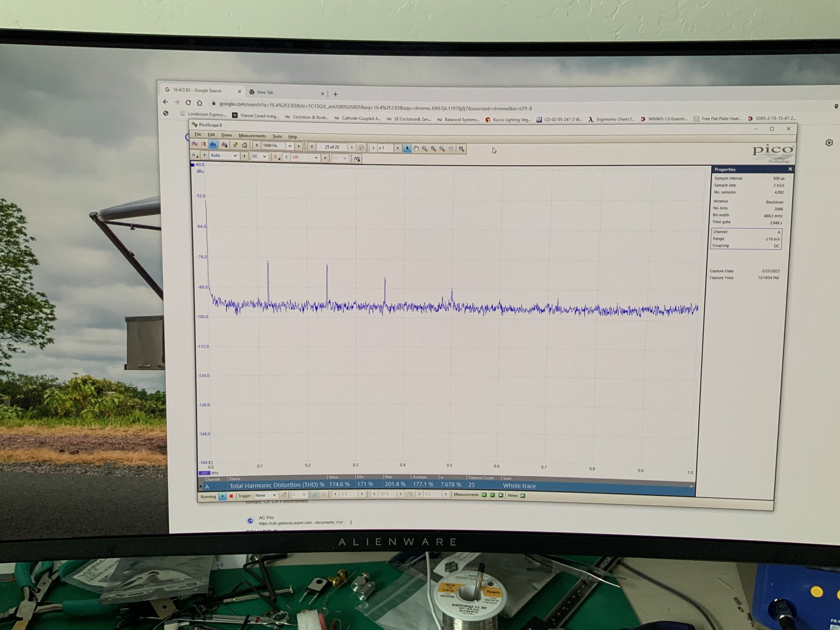The width and height of the screenshot is (840, 630).
Task: Click the Add Measurement plus icon
Action: 484,495
